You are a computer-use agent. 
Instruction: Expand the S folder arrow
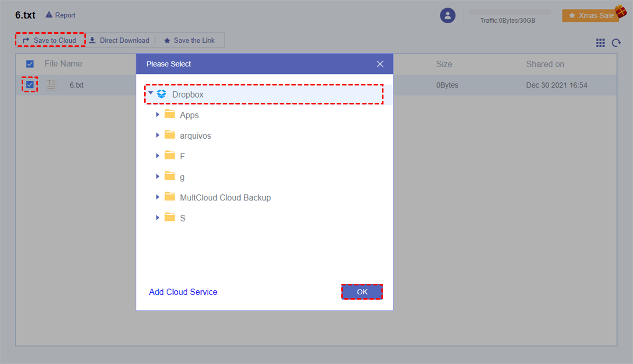158,218
